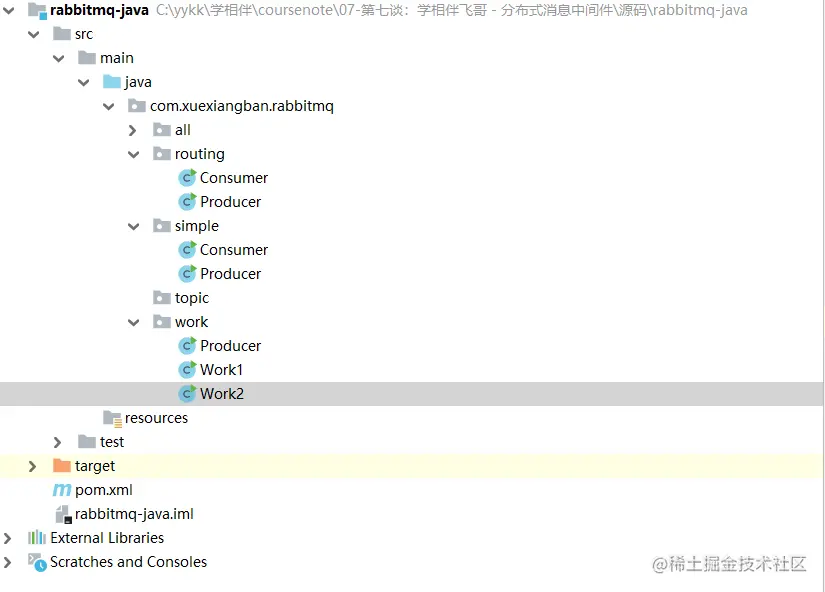Open the rabbitmq-java.iml file
825x592 pixels.
click(x=134, y=514)
